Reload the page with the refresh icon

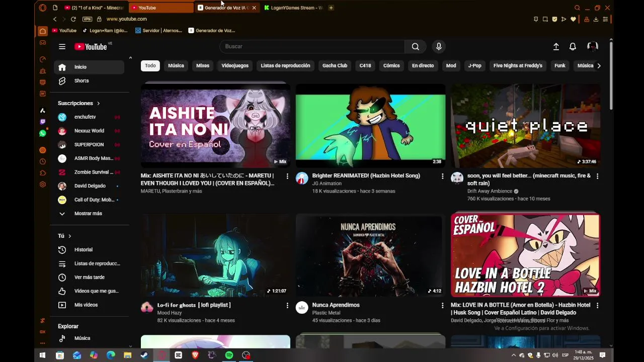(x=73, y=19)
